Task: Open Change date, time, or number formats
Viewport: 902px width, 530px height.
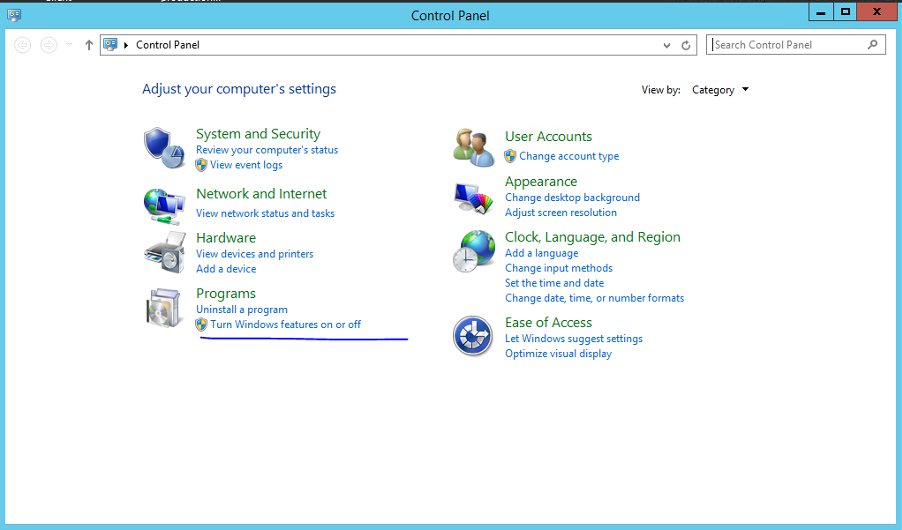Action: coord(594,298)
